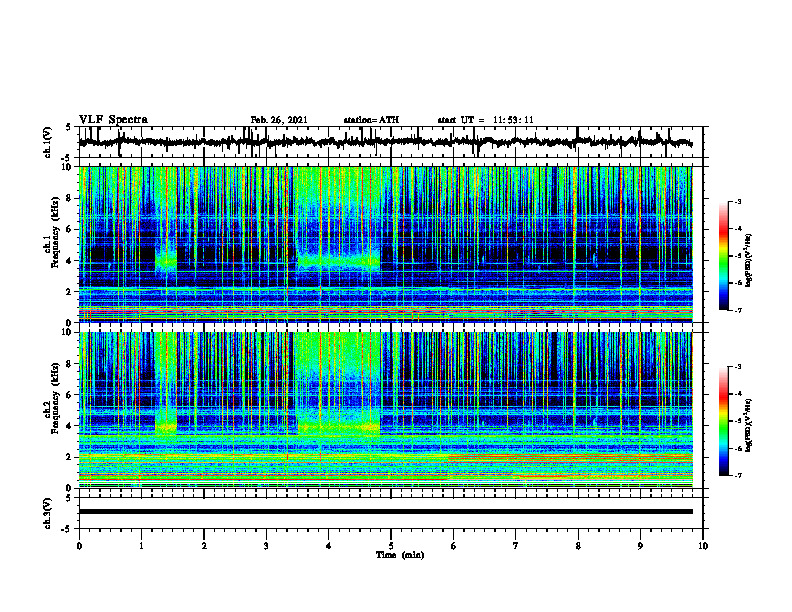Click time axis tick label "0"
Image resolution: width=792 pixels, height=612 pixels.
(x=79, y=546)
